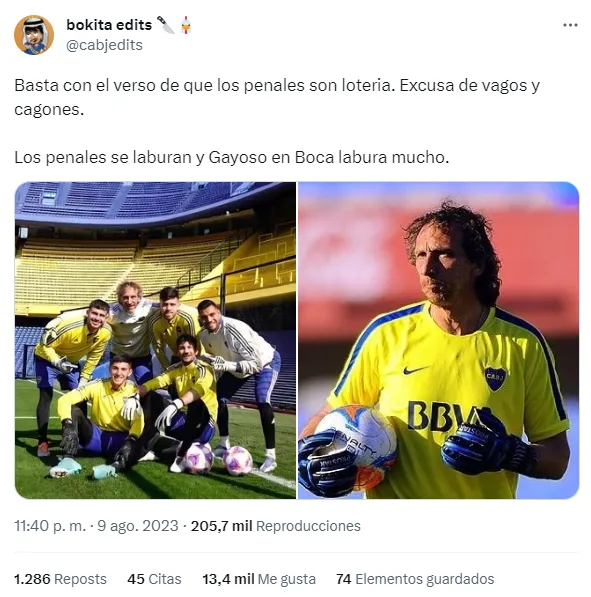The image size is (591, 597).
Task: Click the tweet text starting with Basta
Action: (x=277, y=97)
